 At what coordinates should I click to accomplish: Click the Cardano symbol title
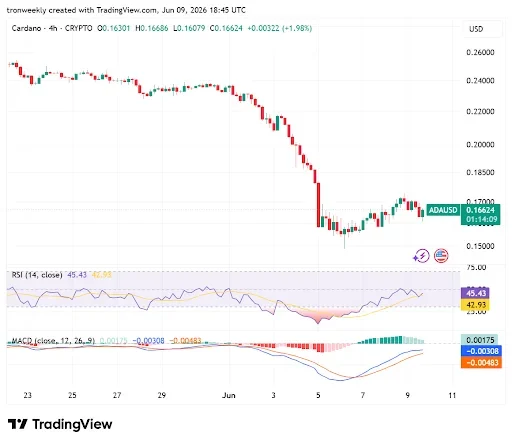(26, 28)
